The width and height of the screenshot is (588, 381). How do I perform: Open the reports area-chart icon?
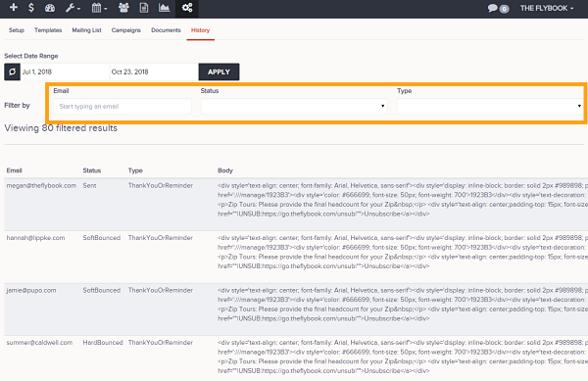(x=165, y=8)
